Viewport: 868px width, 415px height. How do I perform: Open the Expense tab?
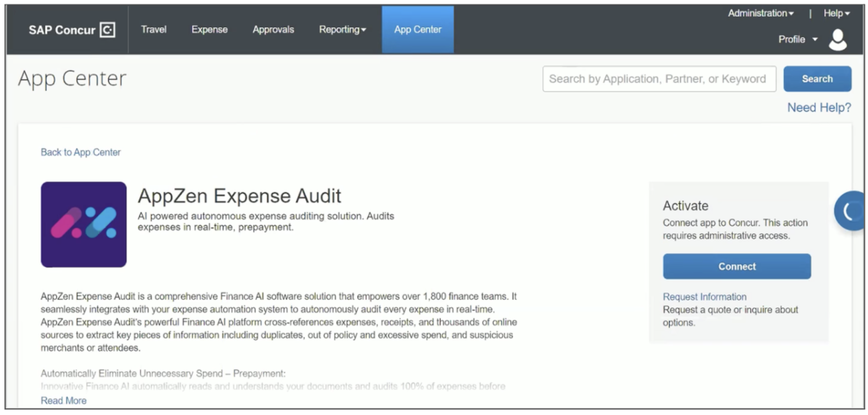pyautogui.click(x=210, y=30)
